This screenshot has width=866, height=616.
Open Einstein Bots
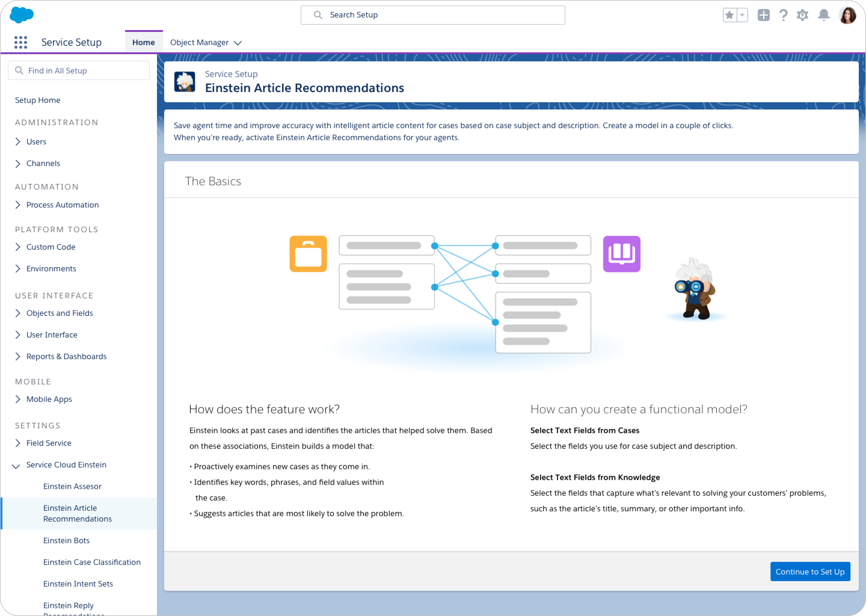coord(66,541)
